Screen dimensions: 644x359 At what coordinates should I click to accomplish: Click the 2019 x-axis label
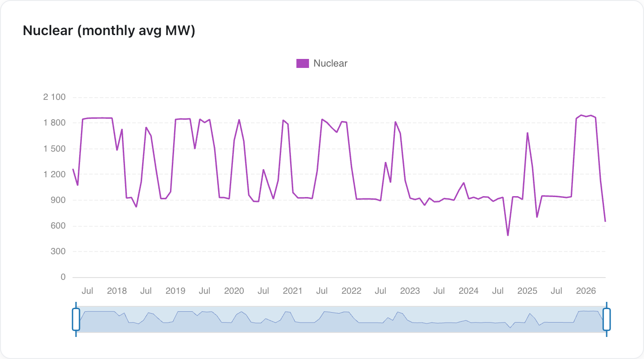(x=175, y=291)
